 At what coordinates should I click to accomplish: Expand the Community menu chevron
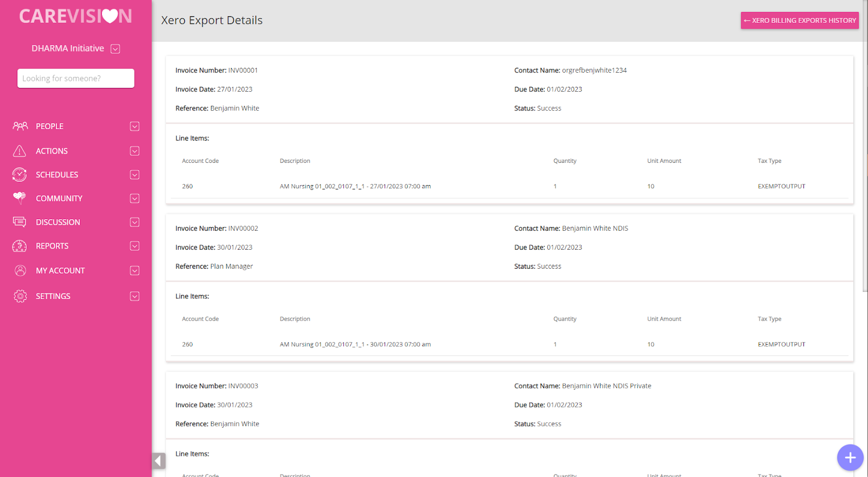point(135,198)
